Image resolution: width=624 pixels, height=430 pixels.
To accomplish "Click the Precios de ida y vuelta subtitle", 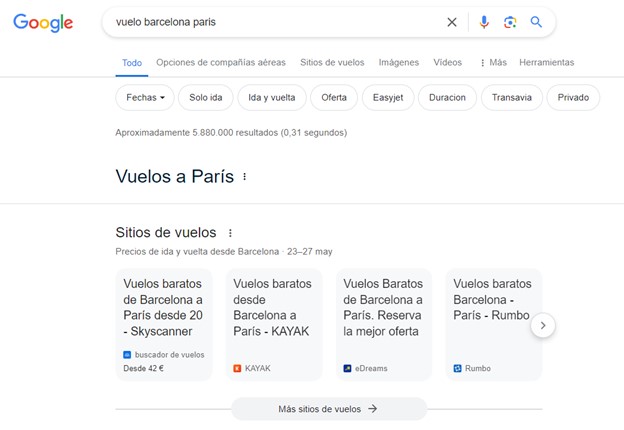I will coord(224,251).
